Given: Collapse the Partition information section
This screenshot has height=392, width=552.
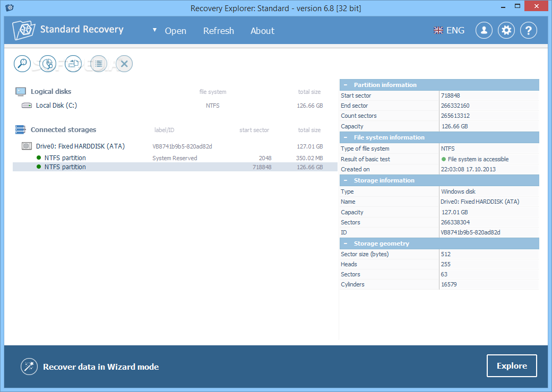Looking at the screenshot, I should click(346, 85).
